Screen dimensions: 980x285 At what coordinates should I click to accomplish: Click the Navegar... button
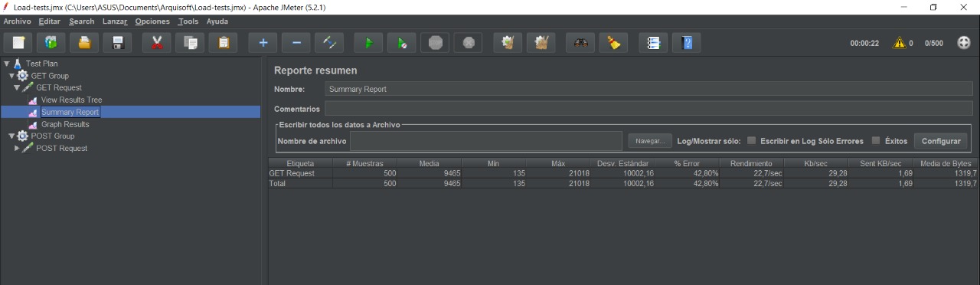coord(650,141)
